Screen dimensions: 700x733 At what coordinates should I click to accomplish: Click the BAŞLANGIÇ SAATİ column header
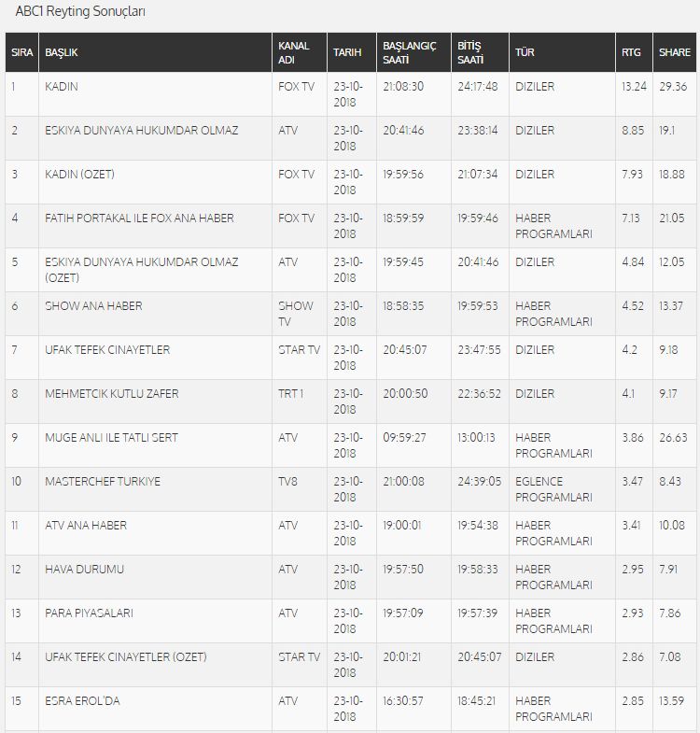click(413, 52)
